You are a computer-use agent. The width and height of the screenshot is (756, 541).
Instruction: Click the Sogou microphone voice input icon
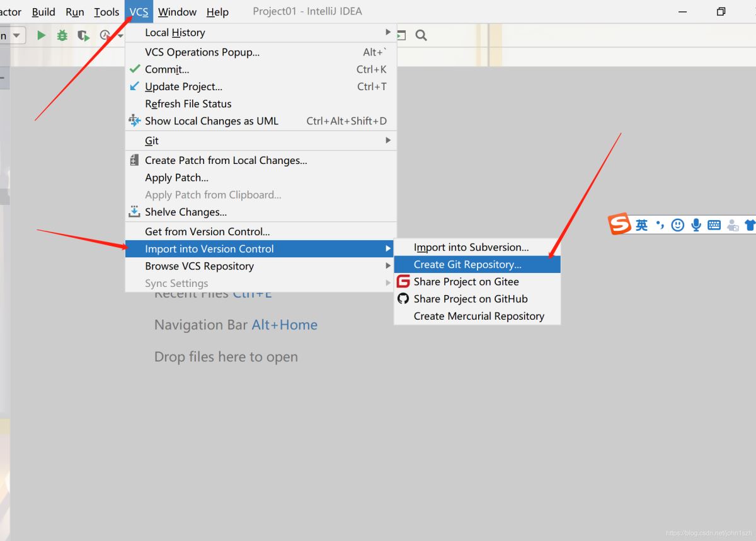tap(696, 224)
